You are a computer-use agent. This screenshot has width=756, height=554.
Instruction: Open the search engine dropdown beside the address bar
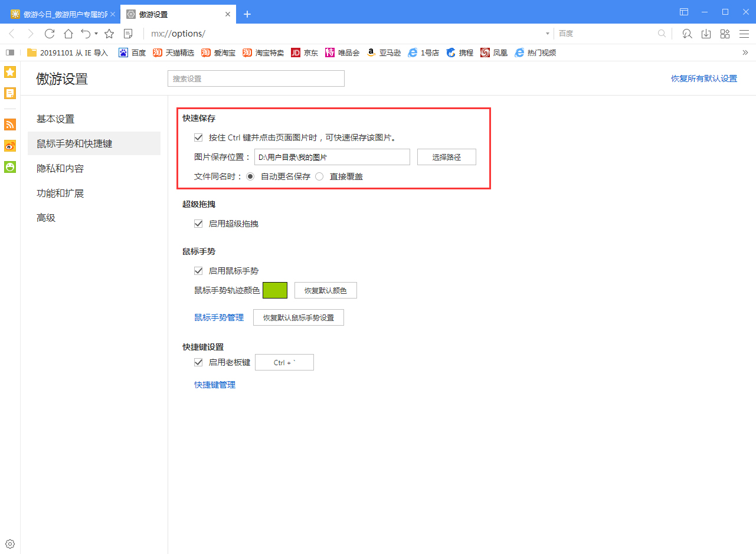tap(546, 34)
